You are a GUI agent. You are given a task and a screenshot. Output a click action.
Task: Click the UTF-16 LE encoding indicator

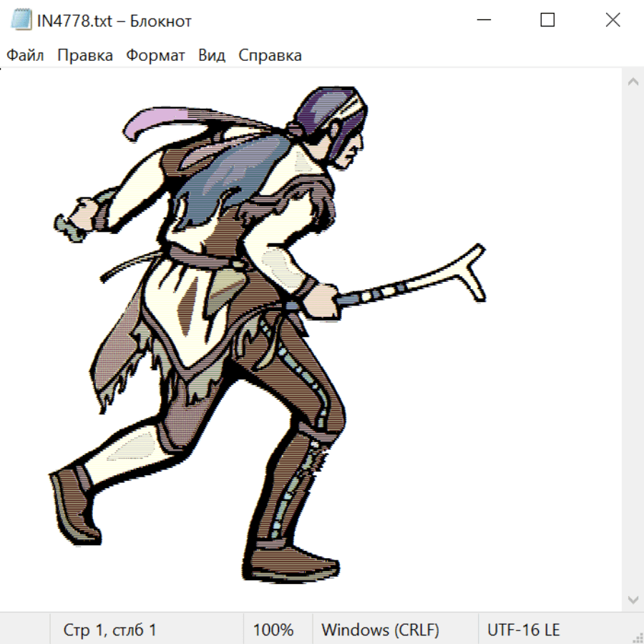tap(523, 630)
